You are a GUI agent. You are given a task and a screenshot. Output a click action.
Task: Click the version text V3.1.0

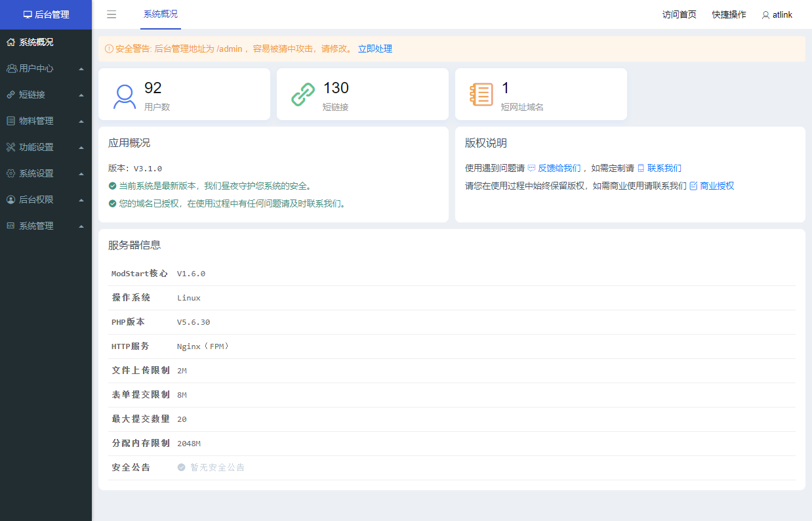click(x=148, y=169)
